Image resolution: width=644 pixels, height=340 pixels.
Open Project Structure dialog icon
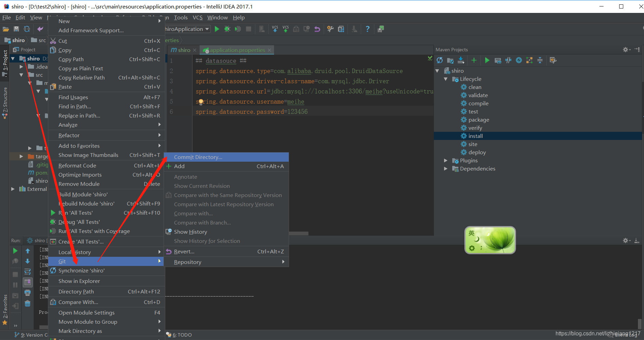point(341,29)
